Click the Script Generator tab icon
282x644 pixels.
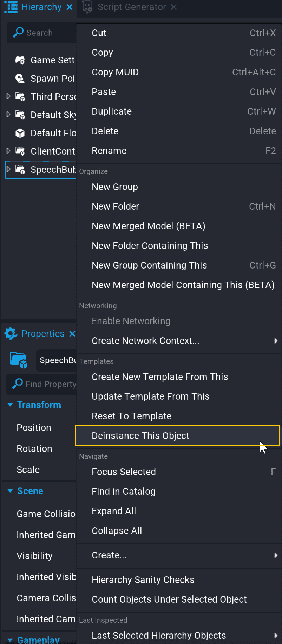[87, 6]
